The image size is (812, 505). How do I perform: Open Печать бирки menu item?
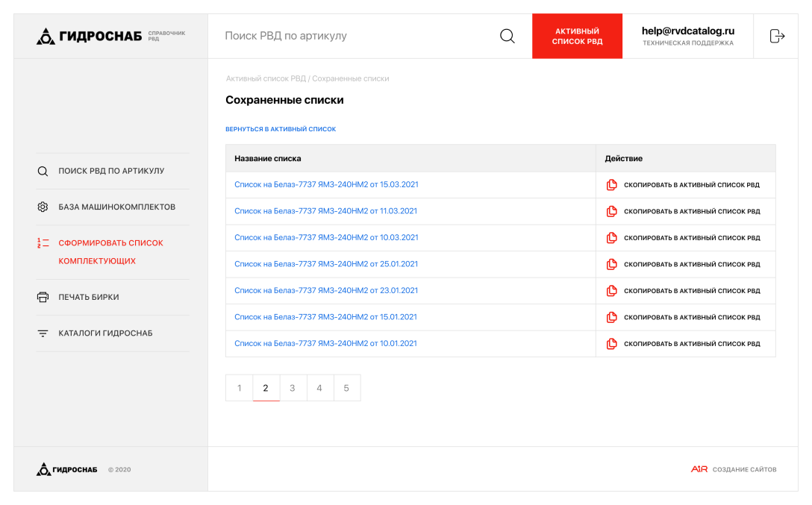tap(89, 297)
